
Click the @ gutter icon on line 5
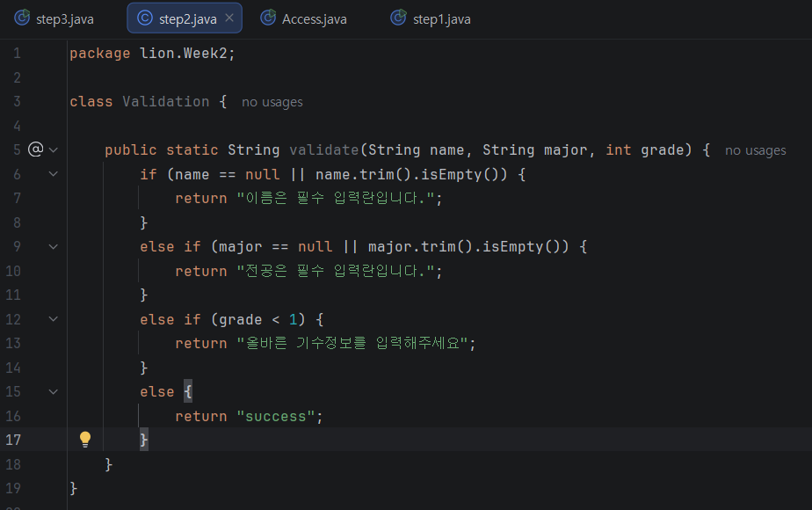click(x=35, y=149)
